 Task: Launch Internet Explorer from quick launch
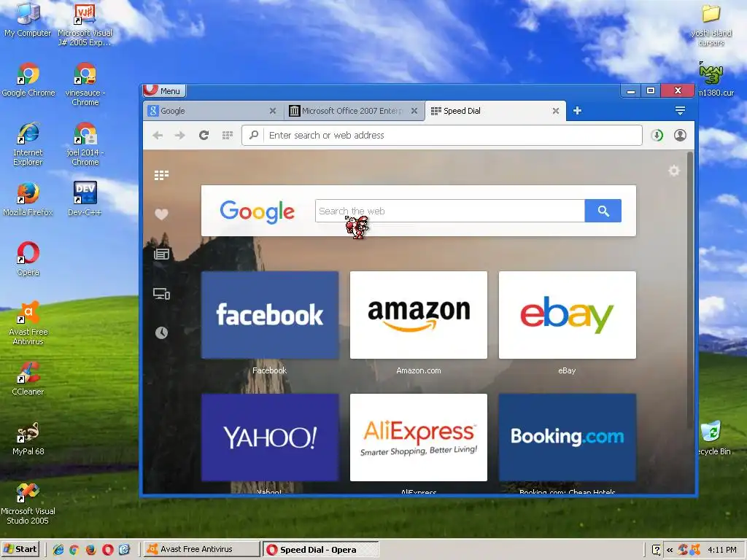58,550
